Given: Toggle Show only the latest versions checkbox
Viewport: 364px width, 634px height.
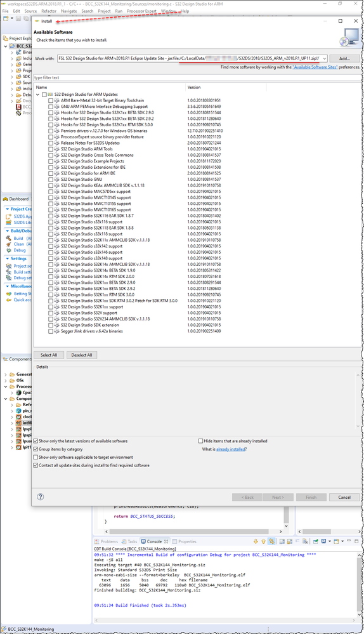Looking at the screenshot, I should click(x=36, y=441).
